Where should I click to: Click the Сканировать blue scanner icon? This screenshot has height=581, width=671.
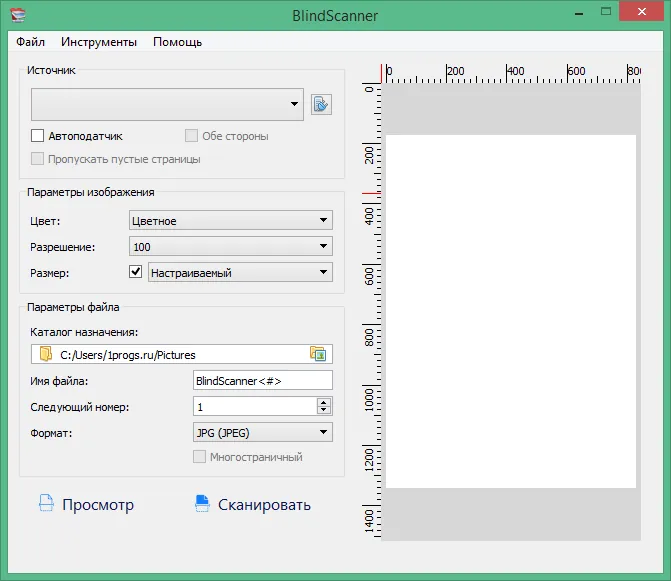tap(202, 503)
